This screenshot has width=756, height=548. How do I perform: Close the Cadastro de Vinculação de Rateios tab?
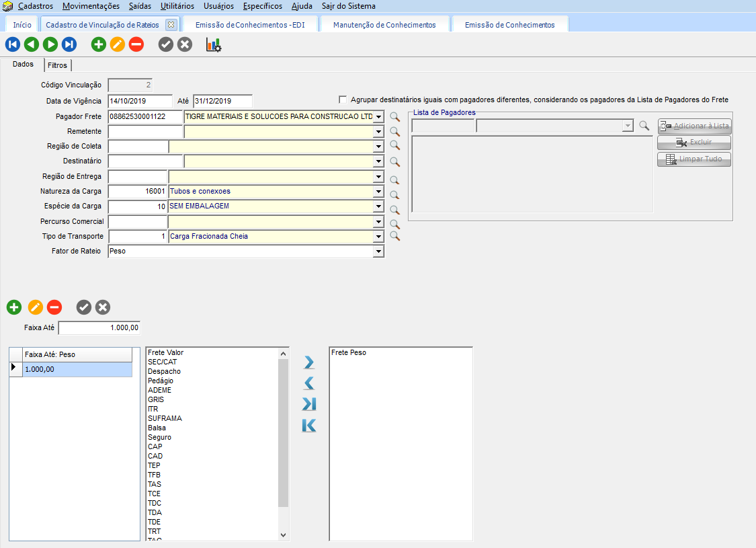click(x=171, y=25)
